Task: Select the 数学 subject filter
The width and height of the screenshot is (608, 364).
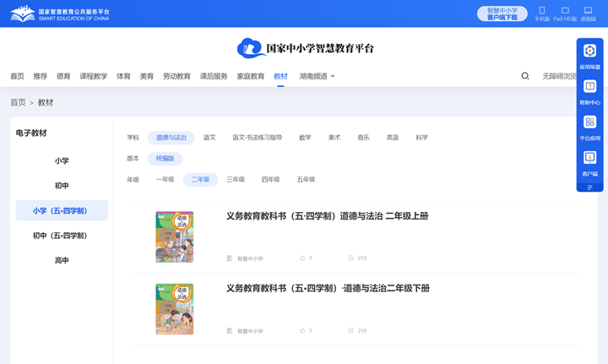Action: pyautogui.click(x=305, y=138)
